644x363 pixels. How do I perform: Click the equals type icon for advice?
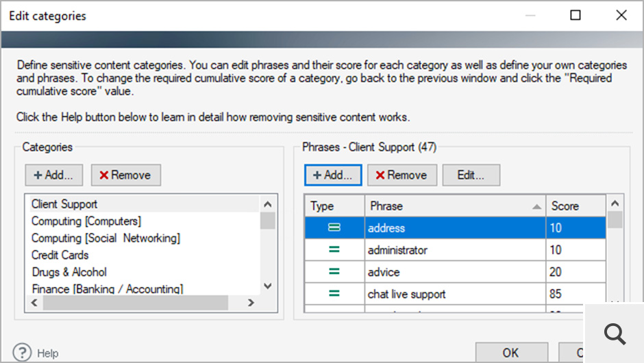(334, 271)
